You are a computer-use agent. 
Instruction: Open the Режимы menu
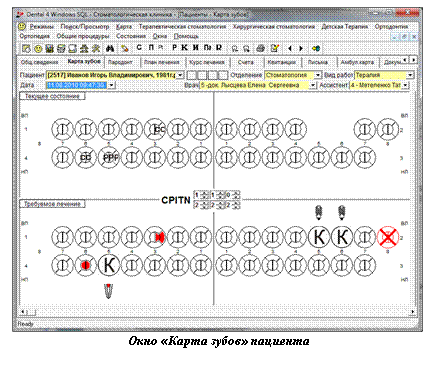42,26
